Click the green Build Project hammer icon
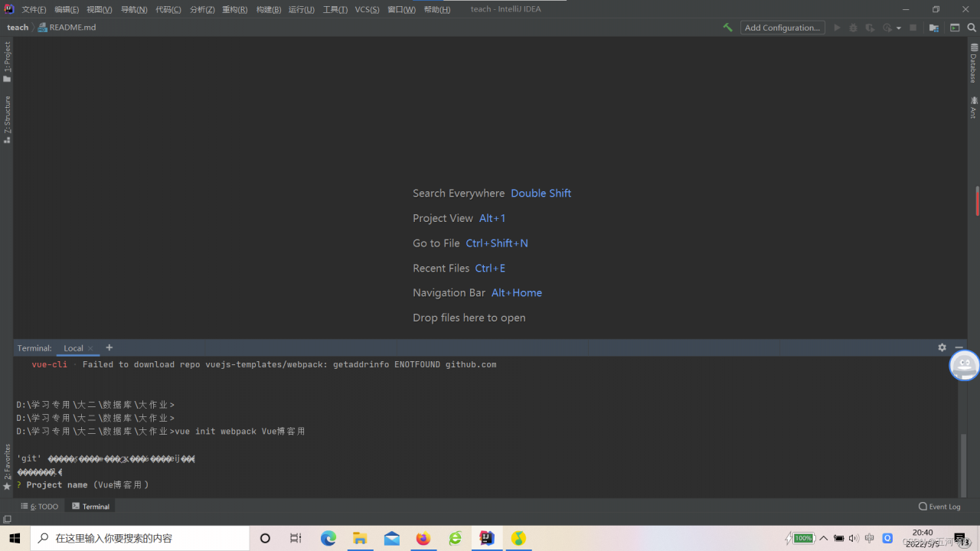This screenshot has height=551, width=980. [727, 28]
